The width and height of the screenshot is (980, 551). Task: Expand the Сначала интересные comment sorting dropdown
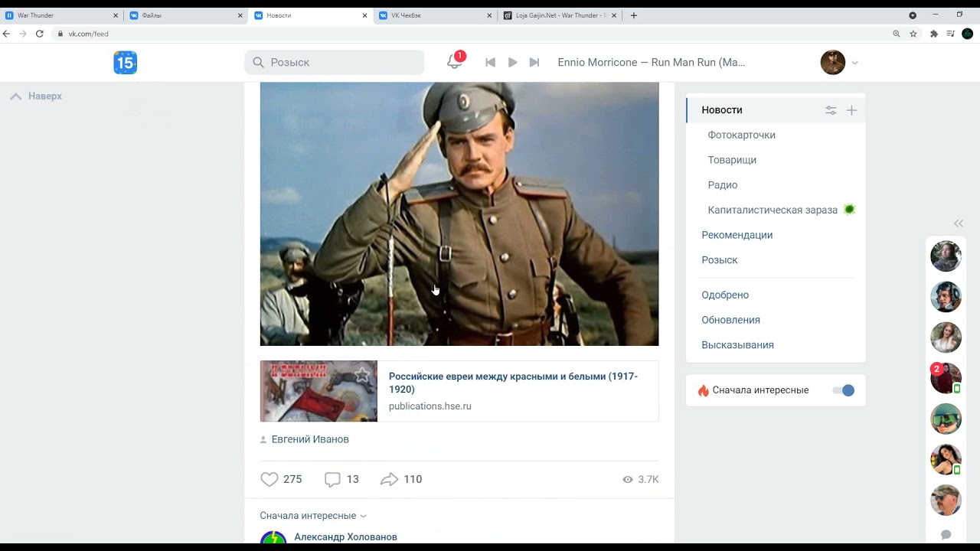(313, 516)
